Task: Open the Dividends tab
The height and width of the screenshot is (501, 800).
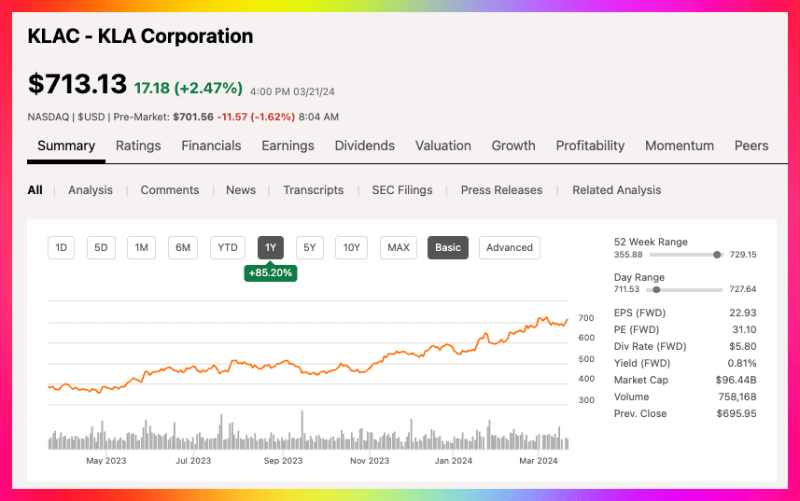Action: 365,146
